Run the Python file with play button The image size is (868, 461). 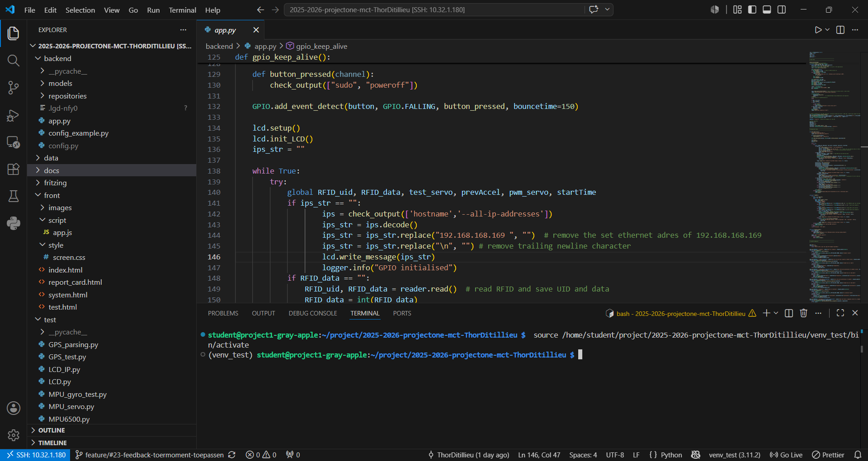[x=818, y=30]
